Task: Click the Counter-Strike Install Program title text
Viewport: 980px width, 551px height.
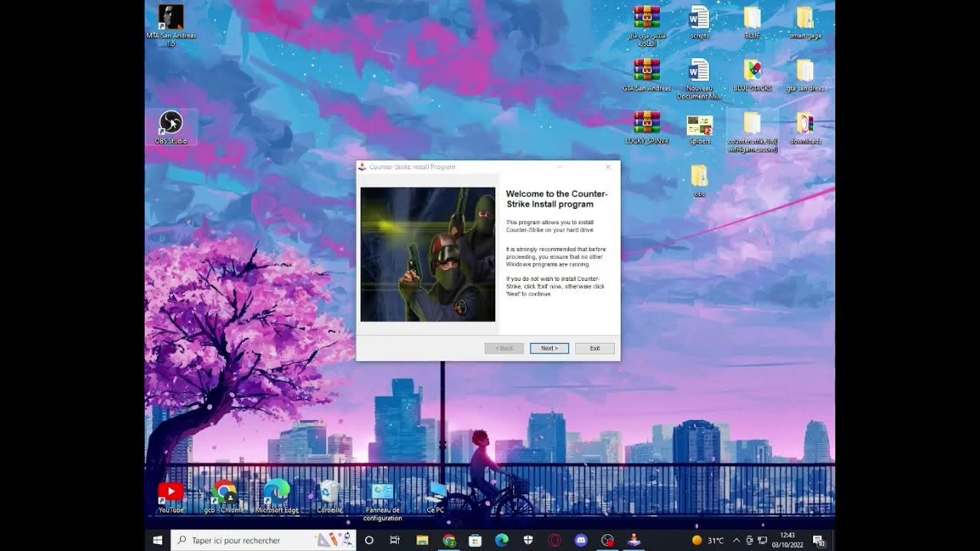Action: [x=412, y=167]
